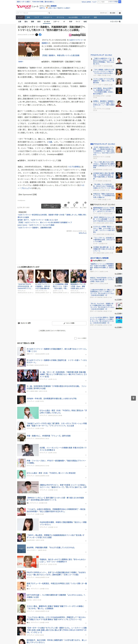Open related article つばきファクトリー浅倉樹々、活動再開を発表
The image size is (138, 644).
pyautogui.click(x=35, y=228)
